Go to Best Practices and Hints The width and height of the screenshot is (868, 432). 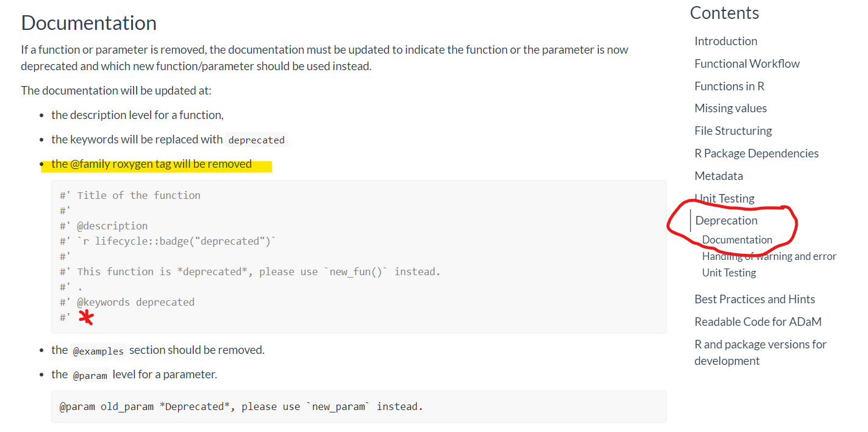click(x=755, y=299)
